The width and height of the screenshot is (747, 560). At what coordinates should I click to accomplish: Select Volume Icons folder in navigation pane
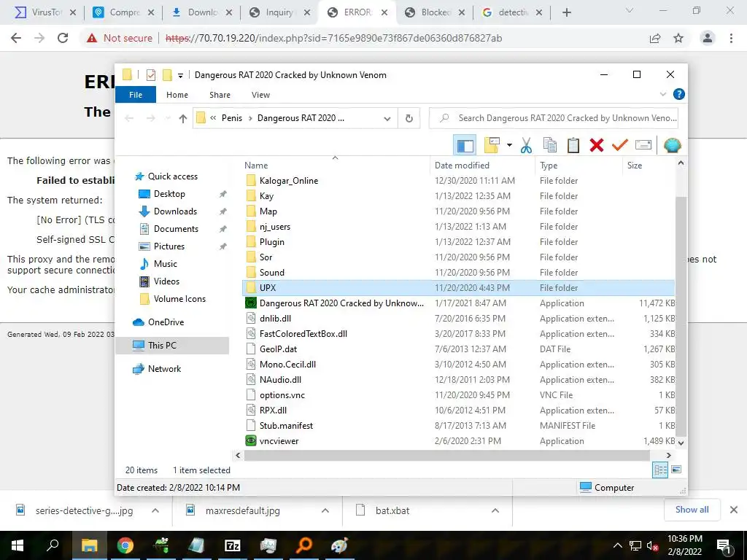(x=179, y=299)
